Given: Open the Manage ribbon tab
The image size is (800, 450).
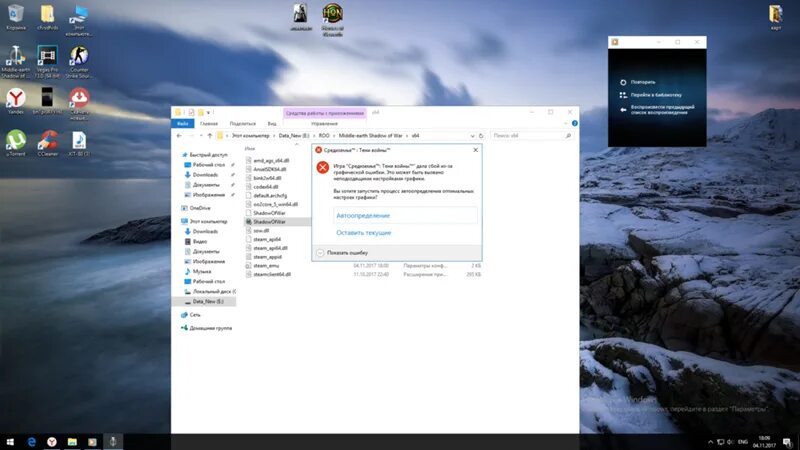Looking at the screenshot, I should pyautogui.click(x=324, y=123).
